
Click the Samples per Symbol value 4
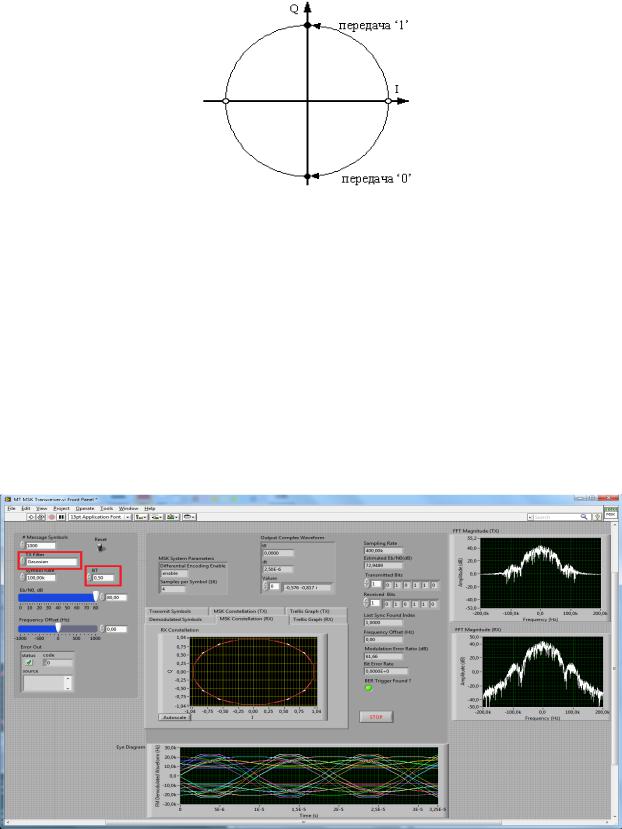[173, 588]
